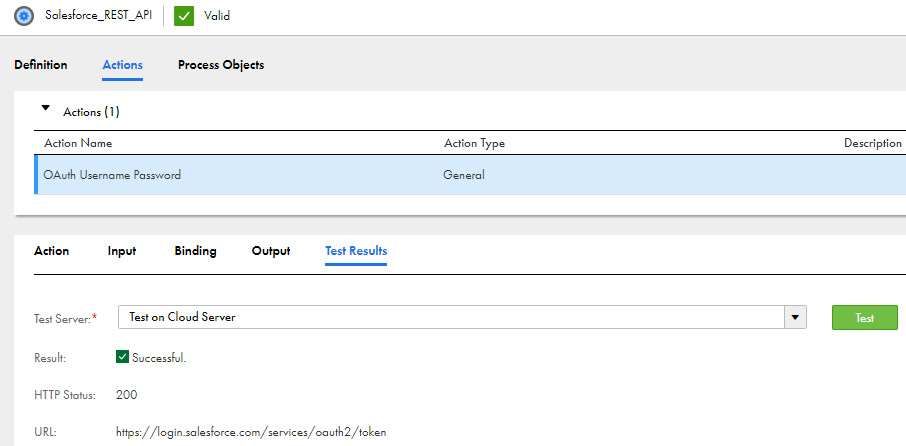
Task: Click the General action type cell
Action: pos(463,174)
